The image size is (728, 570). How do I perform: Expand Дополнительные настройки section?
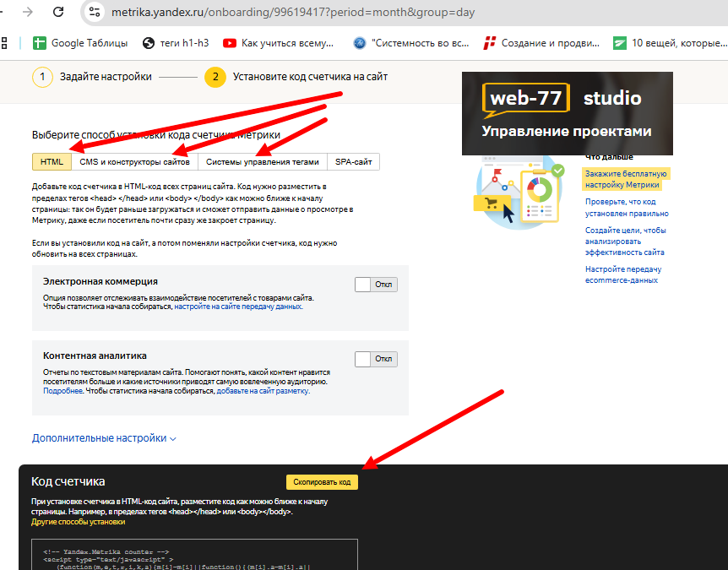[x=104, y=438]
